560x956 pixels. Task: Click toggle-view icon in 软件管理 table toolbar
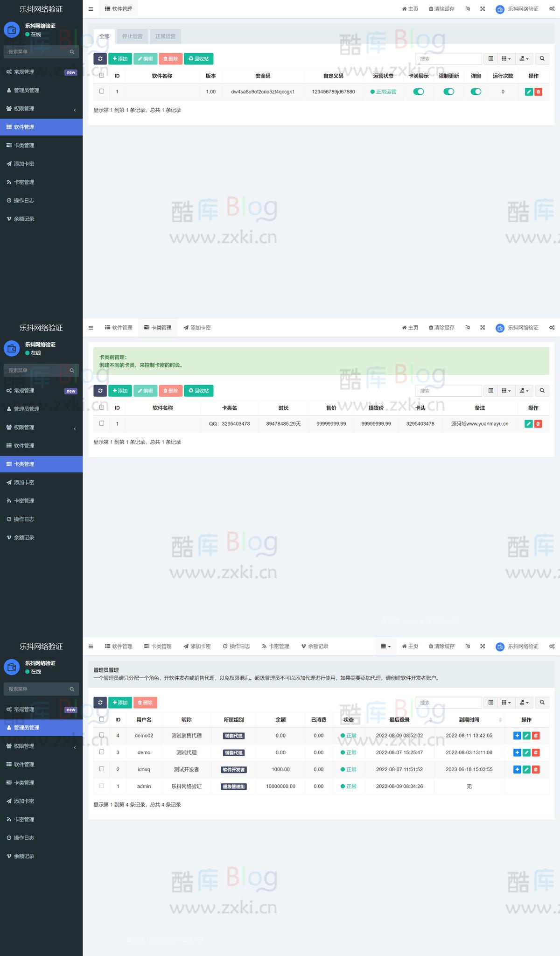(490, 58)
